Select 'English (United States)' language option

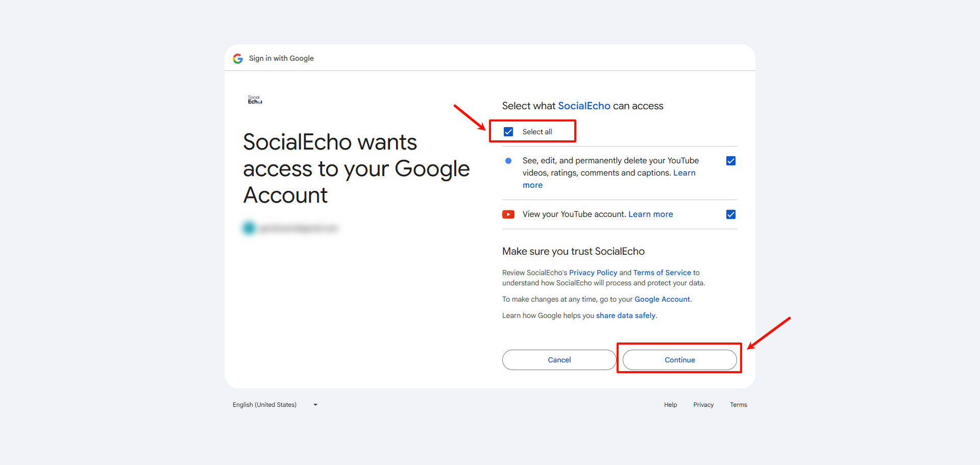(264, 404)
